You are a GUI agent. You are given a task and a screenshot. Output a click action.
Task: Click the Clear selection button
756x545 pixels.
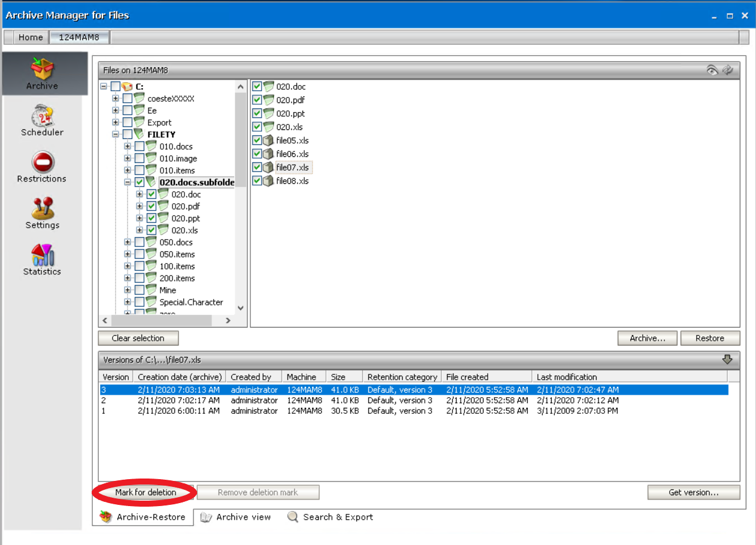(x=138, y=338)
